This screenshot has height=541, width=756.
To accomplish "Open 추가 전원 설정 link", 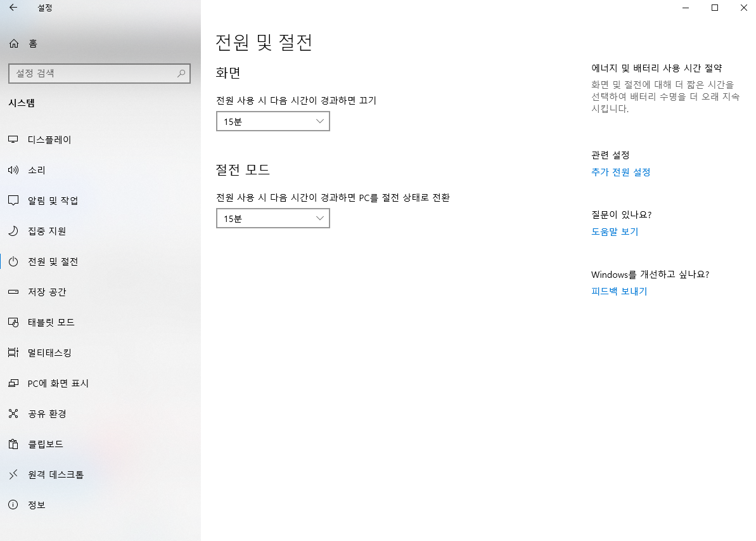I will [621, 172].
